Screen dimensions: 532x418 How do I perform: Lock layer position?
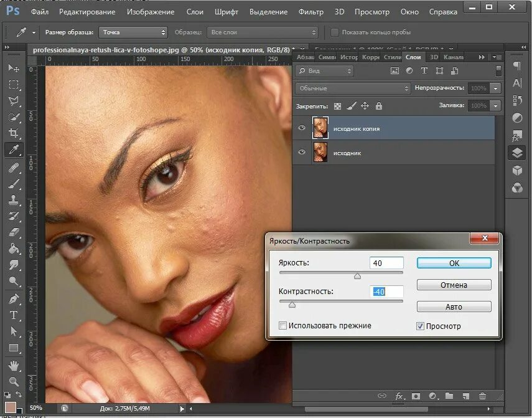click(x=365, y=106)
